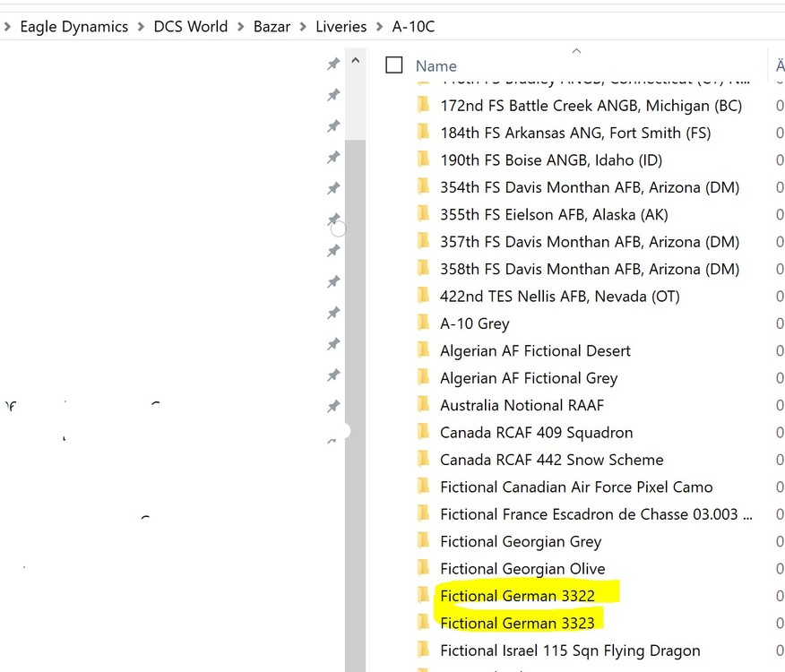Click folder icon of Fictional Georgian Olive
785x672 pixels.
[x=423, y=568]
